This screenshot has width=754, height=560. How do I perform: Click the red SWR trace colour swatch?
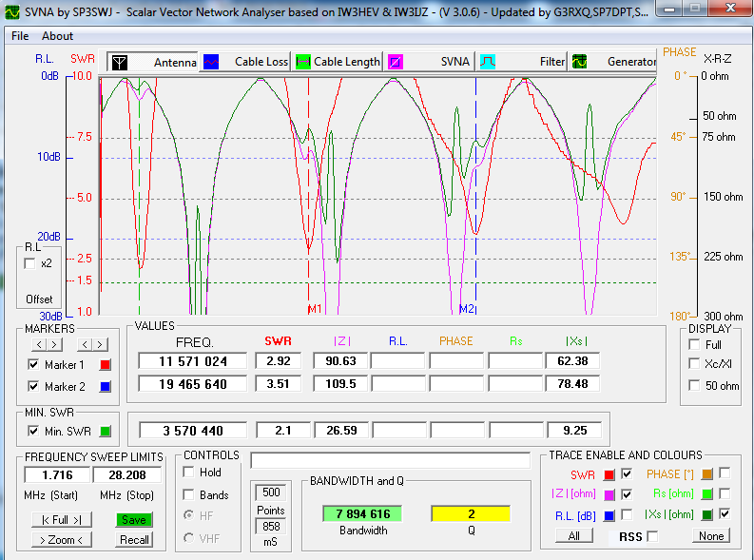point(609,473)
